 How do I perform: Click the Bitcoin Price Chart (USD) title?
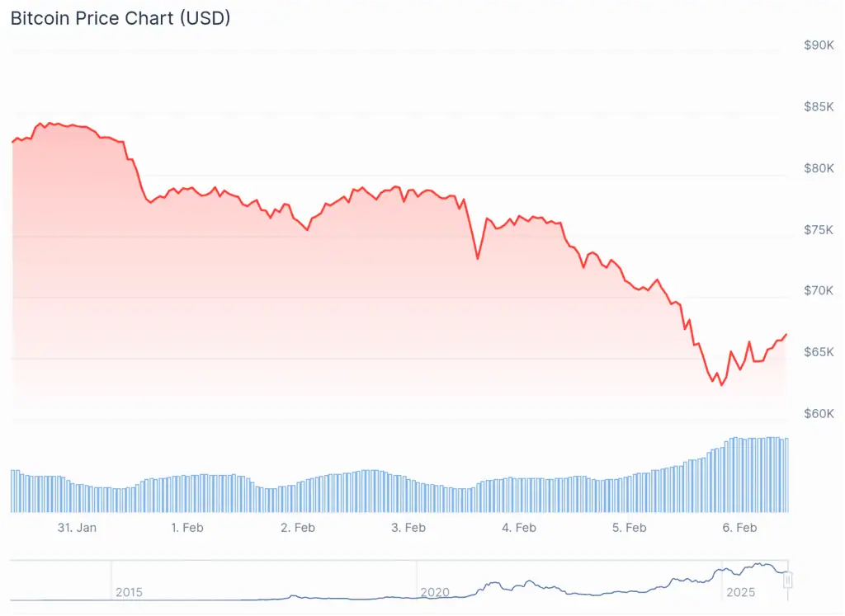(x=120, y=18)
